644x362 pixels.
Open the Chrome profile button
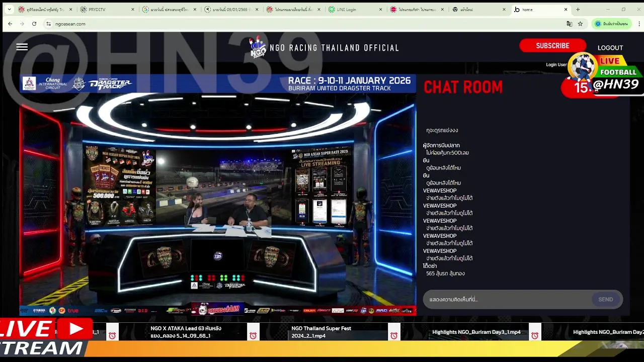point(612,24)
